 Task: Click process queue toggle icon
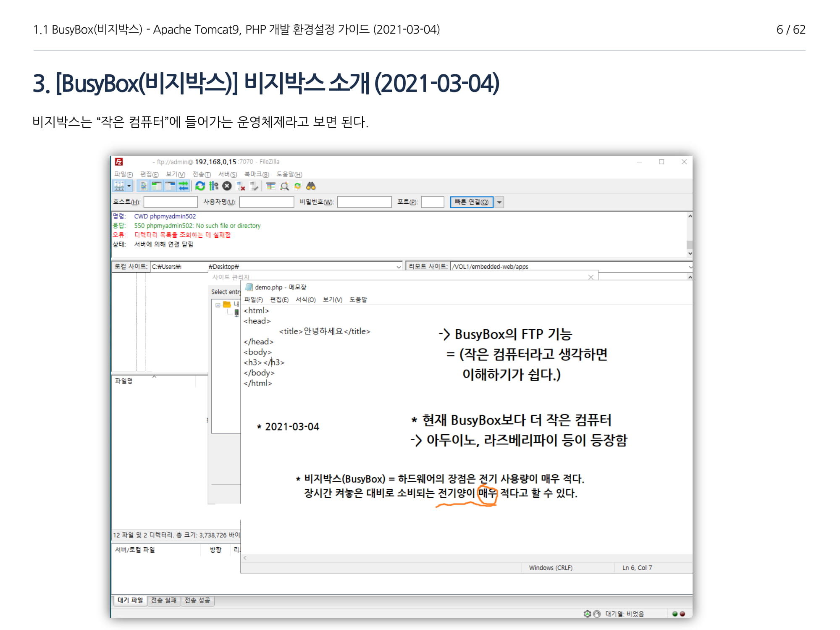pos(214,186)
